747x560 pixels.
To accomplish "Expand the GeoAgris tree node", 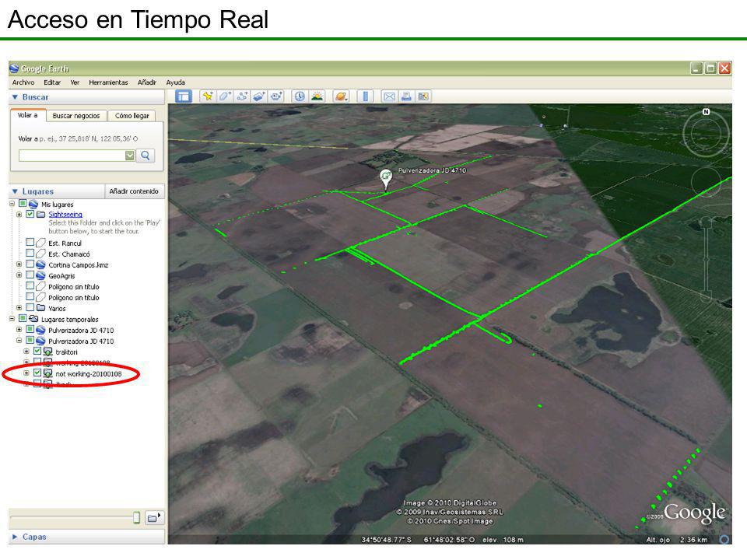I will click(x=19, y=275).
